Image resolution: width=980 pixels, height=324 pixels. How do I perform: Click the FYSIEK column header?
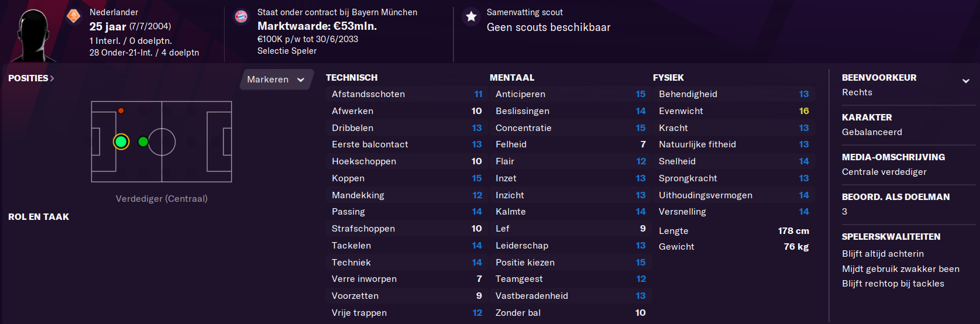(x=668, y=78)
